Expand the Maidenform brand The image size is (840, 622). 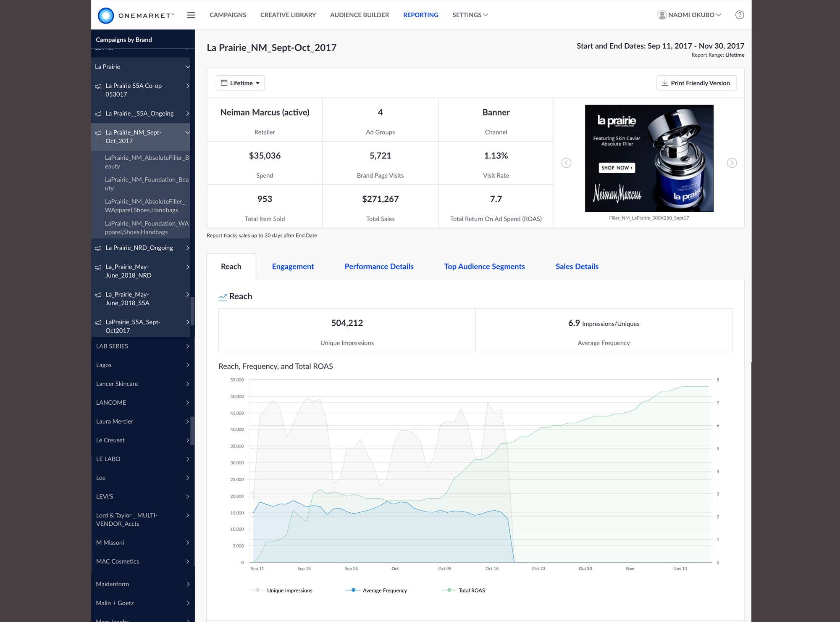[188, 584]
